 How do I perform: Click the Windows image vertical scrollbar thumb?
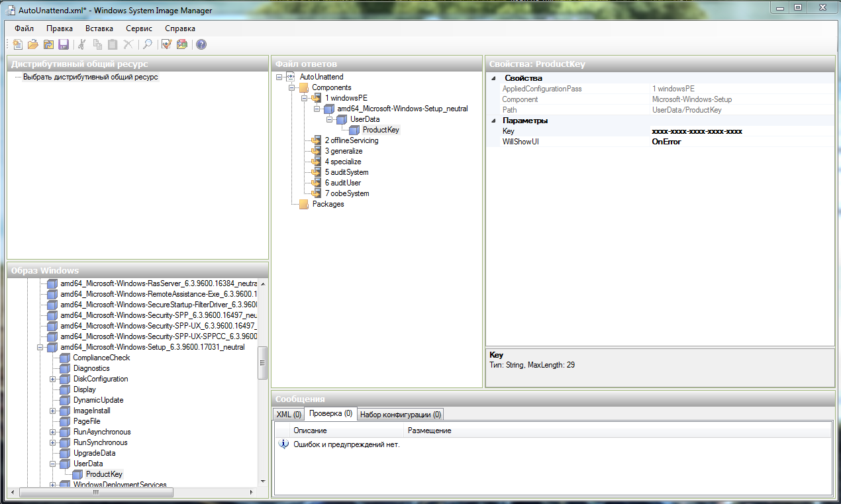point(262,363)
